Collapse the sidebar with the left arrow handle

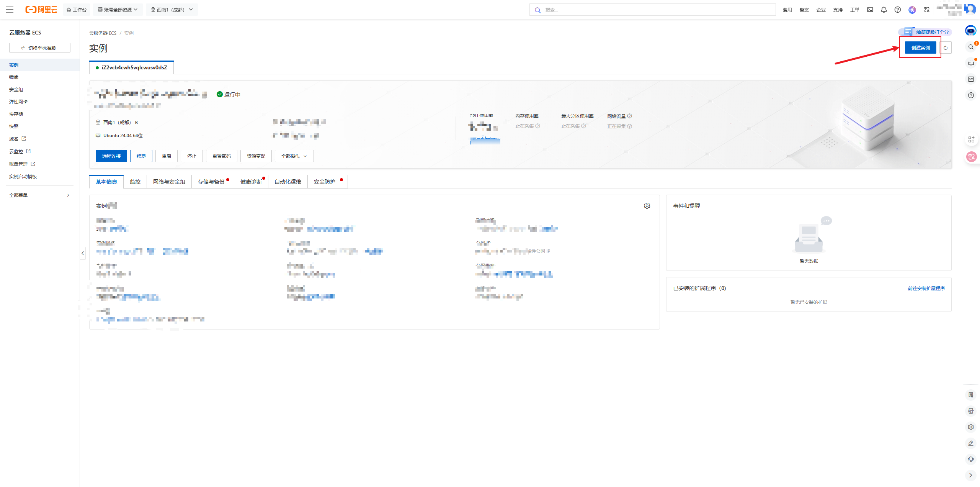point(83,253)
